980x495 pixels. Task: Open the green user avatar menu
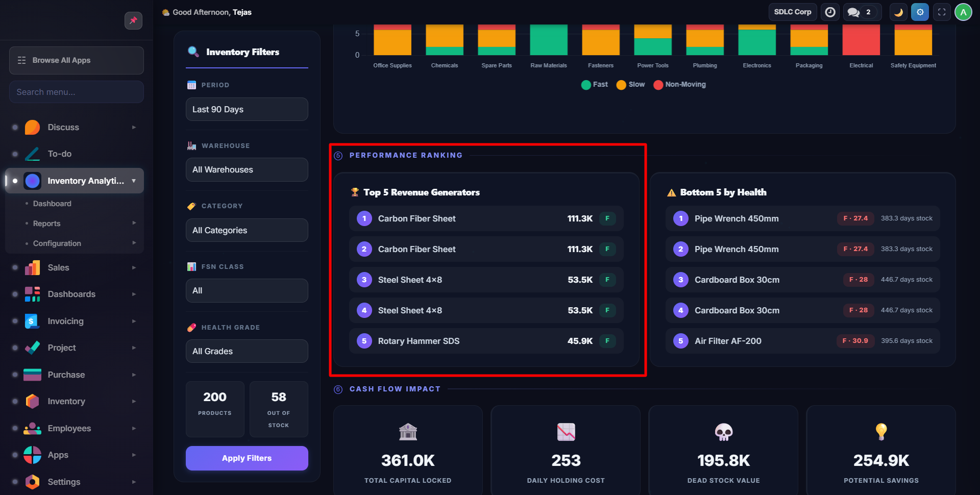(963, 12)
